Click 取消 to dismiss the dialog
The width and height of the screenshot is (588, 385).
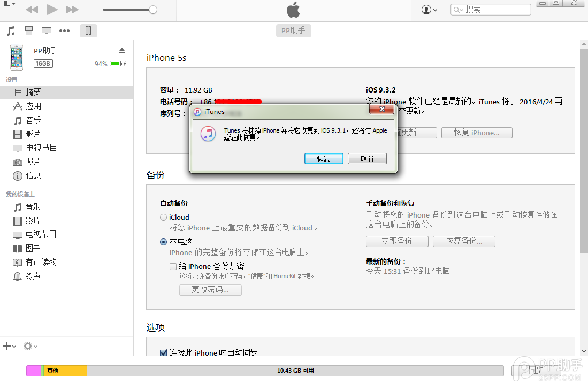(367, 159)
